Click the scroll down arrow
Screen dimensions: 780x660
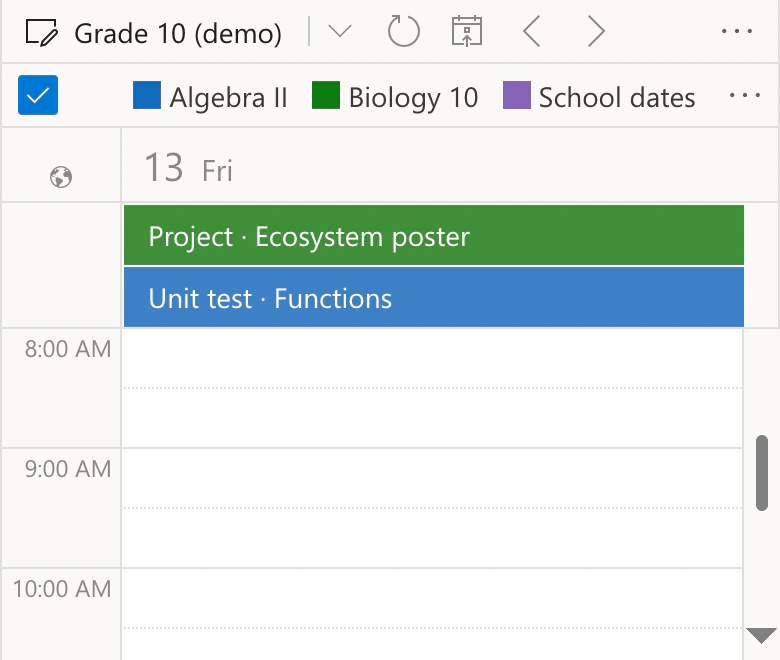(x=762, y=636)
